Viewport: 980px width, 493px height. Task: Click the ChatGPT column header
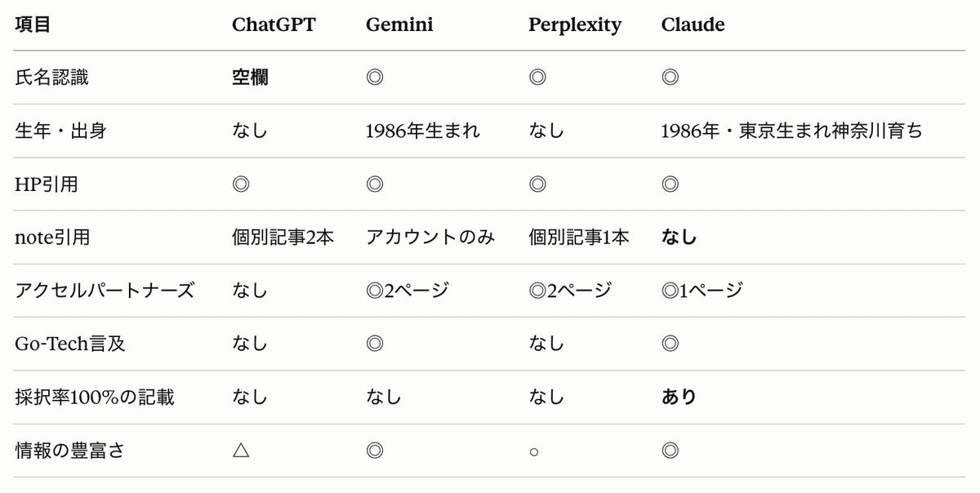coord(274,24)
